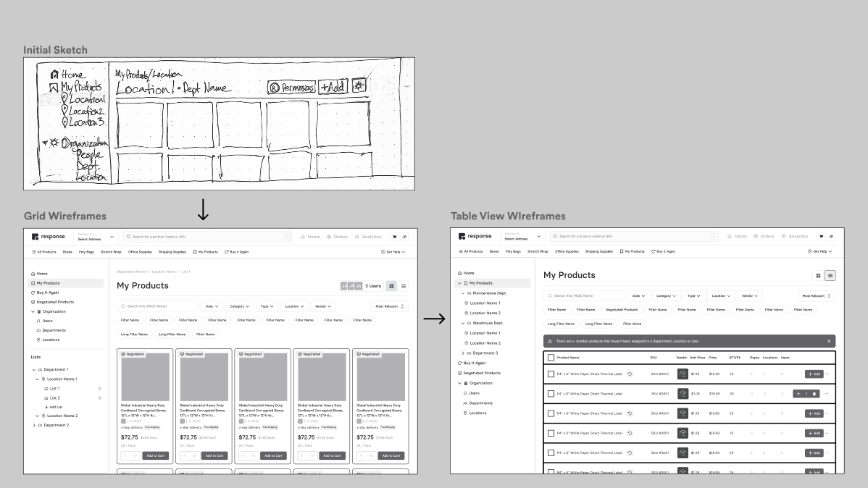The width and height of the screenshot is (868, 488).
Task: Tick the select-all checkbox beside Product Name header
Action: (x=551, y=358)
